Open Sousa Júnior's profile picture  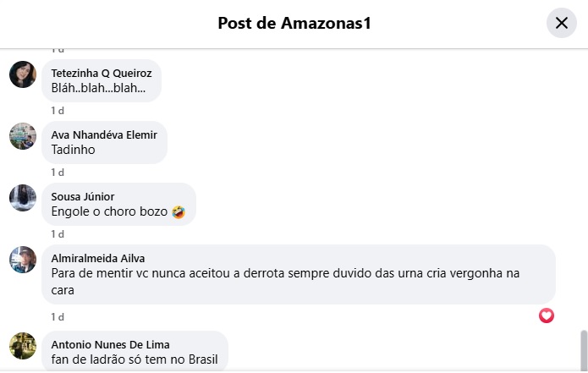[x=23, y=198]
